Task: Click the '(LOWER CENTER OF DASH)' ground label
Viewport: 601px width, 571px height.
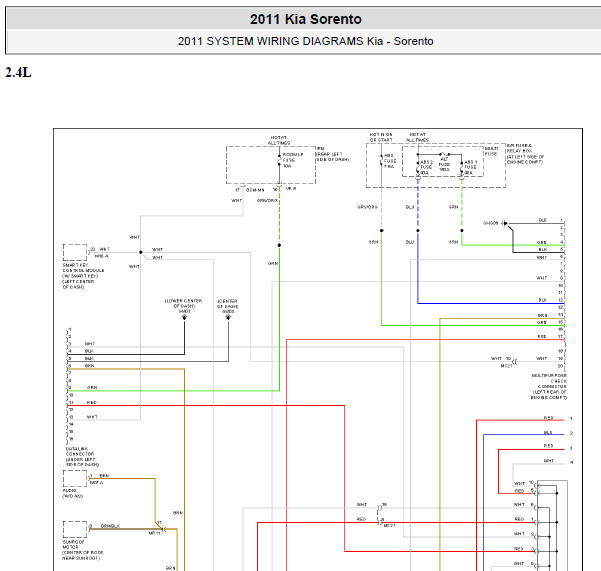Action: [184, 304]
